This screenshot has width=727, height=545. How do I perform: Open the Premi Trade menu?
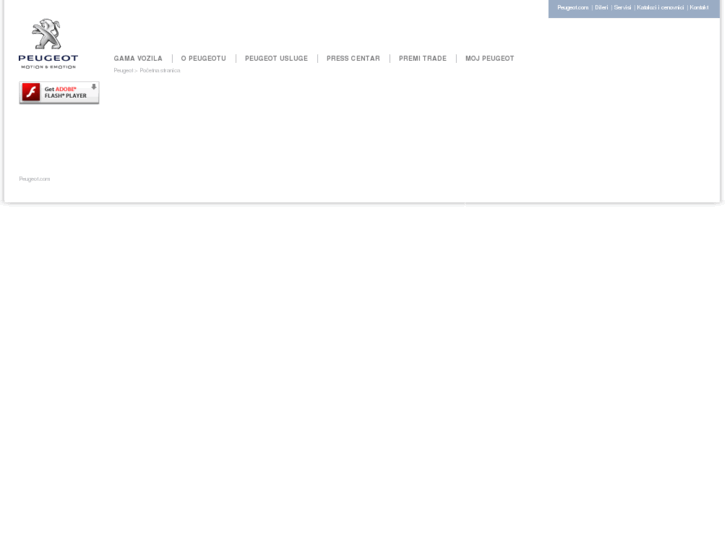[423, 58]
